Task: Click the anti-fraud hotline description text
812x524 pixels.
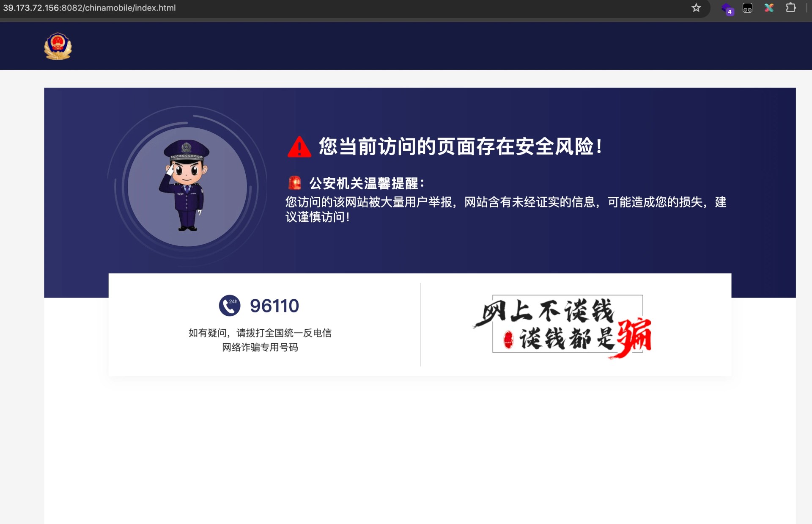Action: click(x=260, y=340)
